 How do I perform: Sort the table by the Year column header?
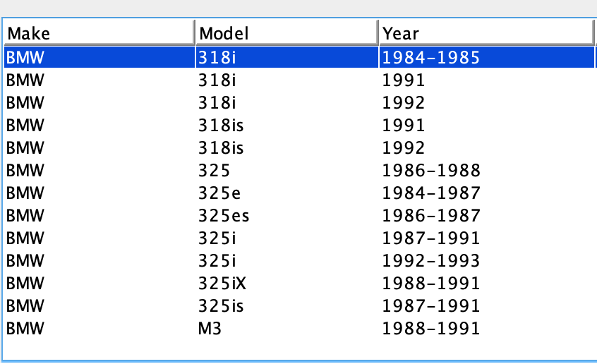pyautogui.click(x=486, y=33)
